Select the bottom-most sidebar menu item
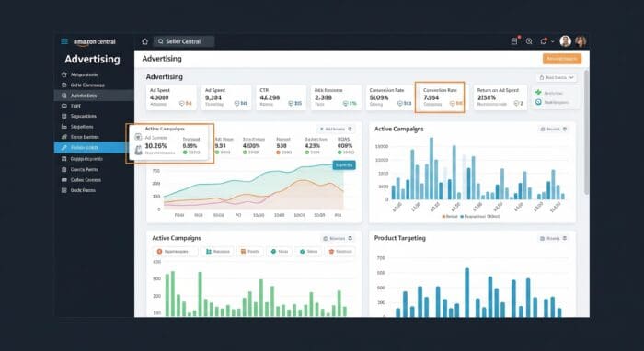The image size is (644, 351). click(94, 190)
